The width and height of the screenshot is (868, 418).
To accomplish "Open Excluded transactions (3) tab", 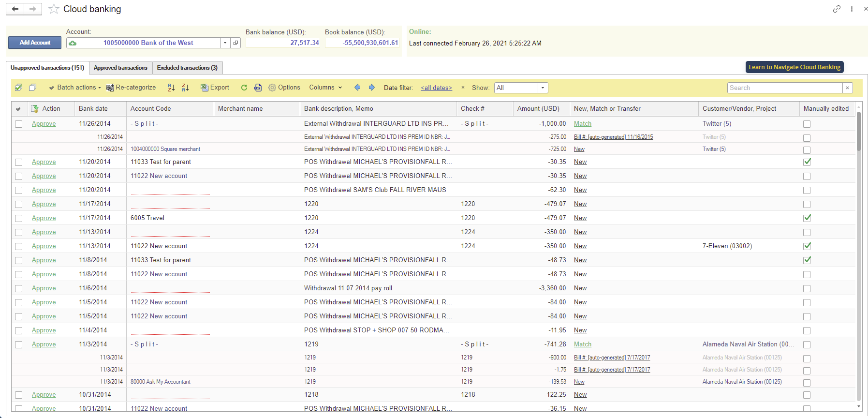I will click(x=187, y=68).
